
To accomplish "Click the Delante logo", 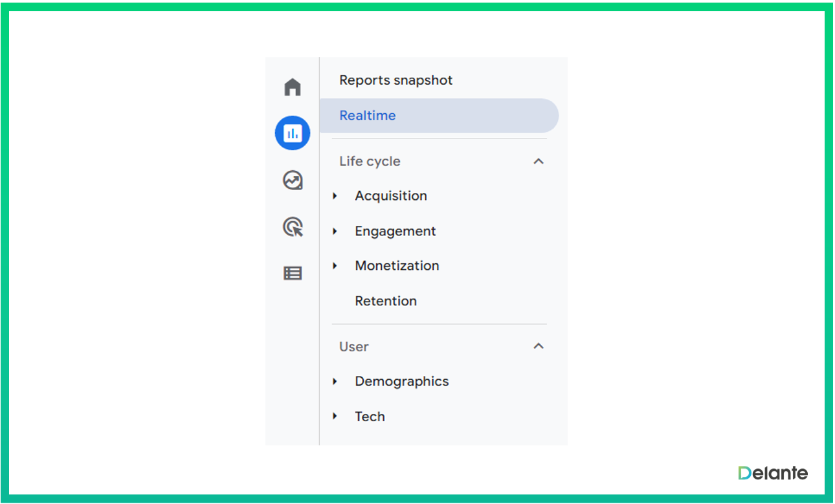I will tap(773, 473).
